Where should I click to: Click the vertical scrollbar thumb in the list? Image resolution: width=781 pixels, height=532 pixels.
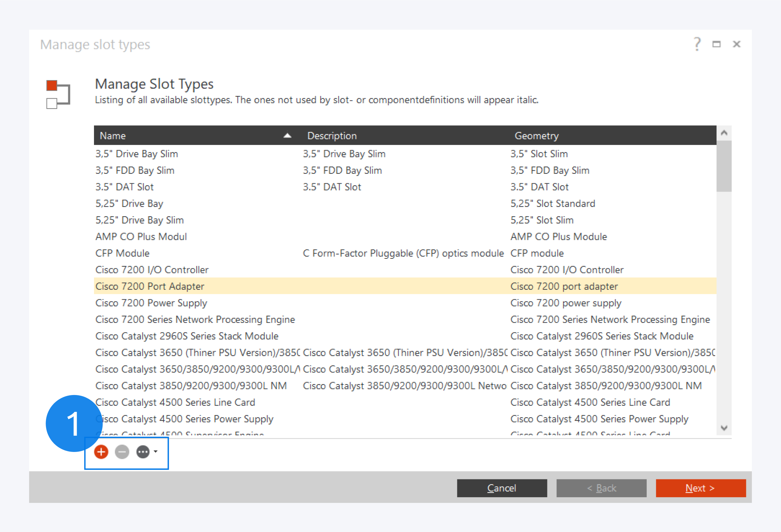(x=724, y=166)
